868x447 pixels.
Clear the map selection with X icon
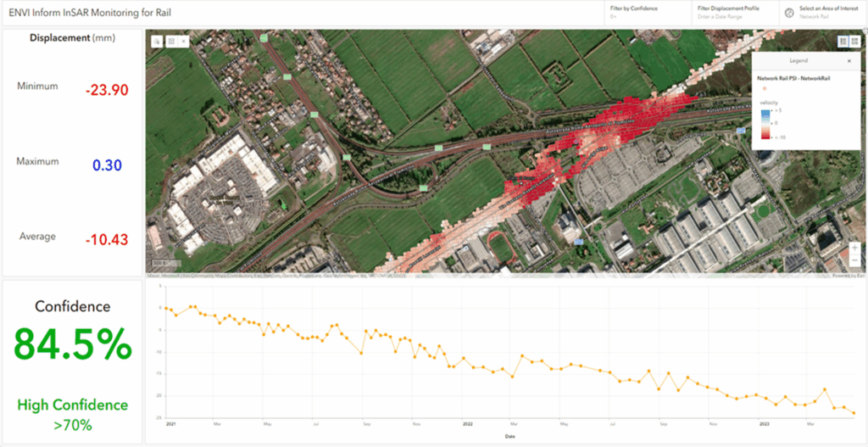click(183, 41)
